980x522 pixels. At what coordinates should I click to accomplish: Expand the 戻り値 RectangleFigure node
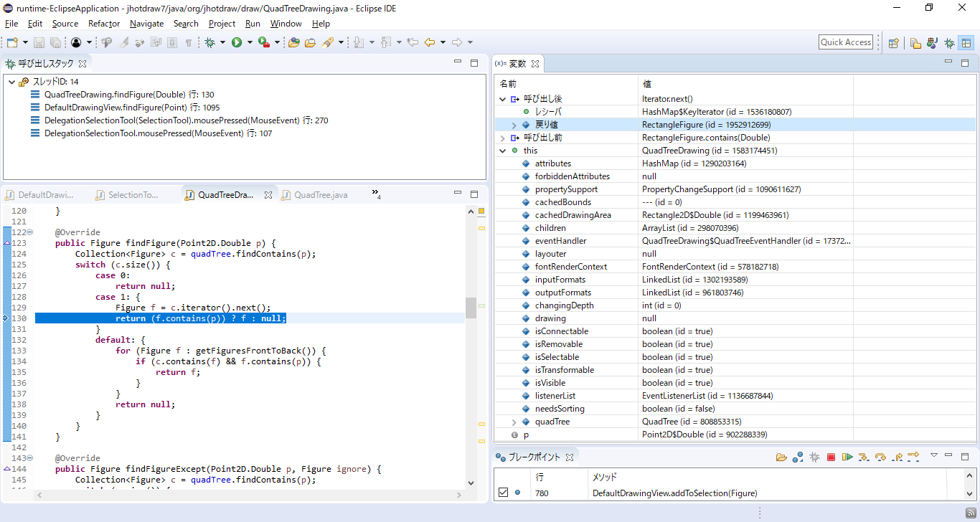514,125
